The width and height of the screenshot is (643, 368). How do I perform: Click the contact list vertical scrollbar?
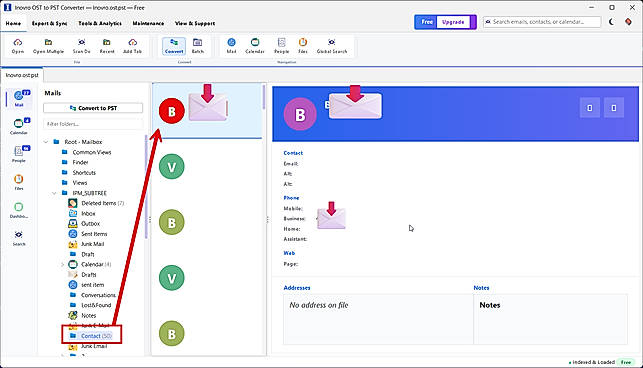coord(264,97)
